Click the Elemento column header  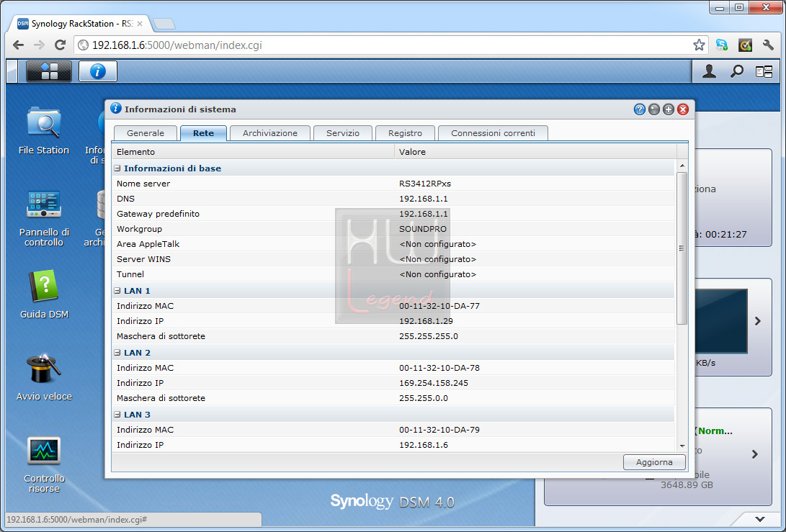click(x=253, y=152)
